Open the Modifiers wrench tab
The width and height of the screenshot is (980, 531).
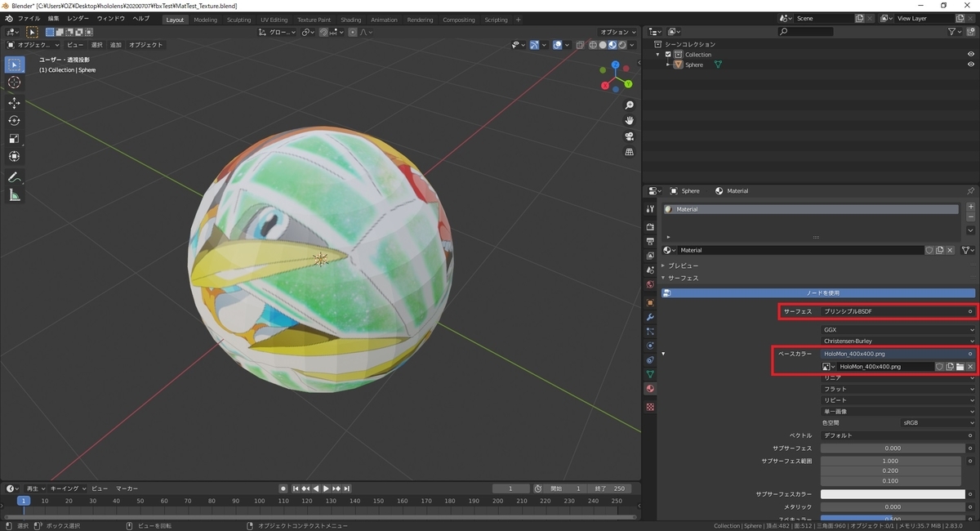pos(650,317)
